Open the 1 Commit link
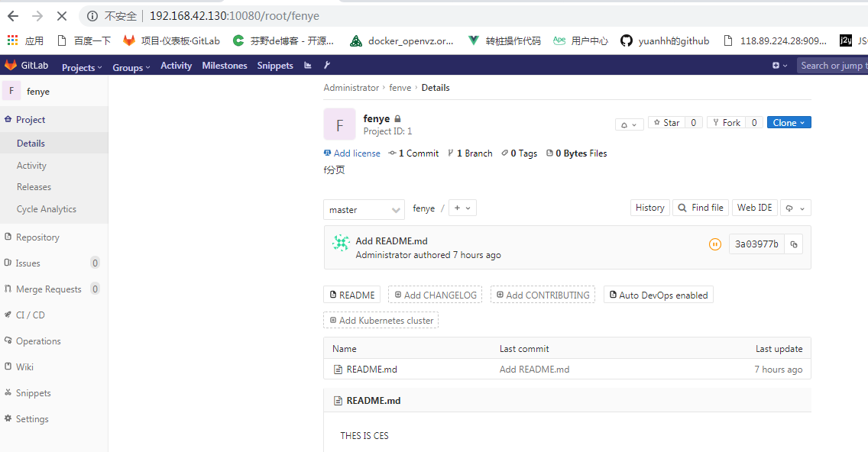The height and width of the screenshot is (452, 868). click(x=413, y=153)
